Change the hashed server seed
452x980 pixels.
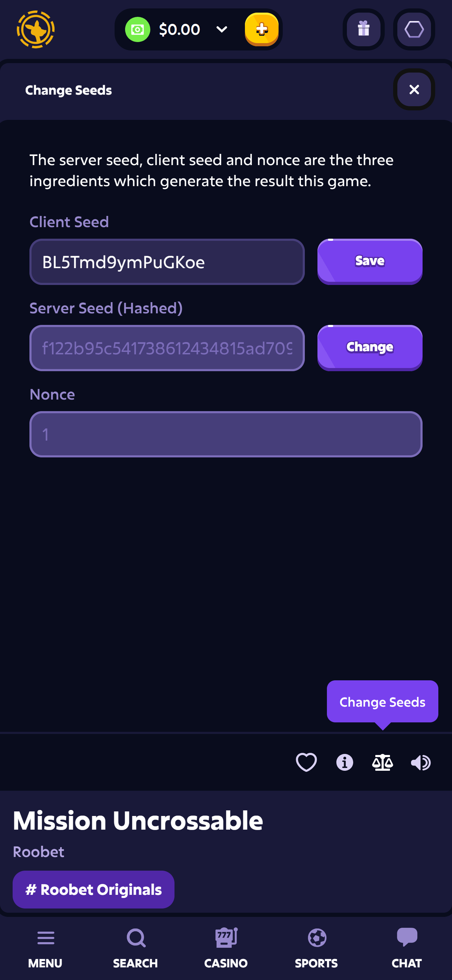[x=370, y=347]
